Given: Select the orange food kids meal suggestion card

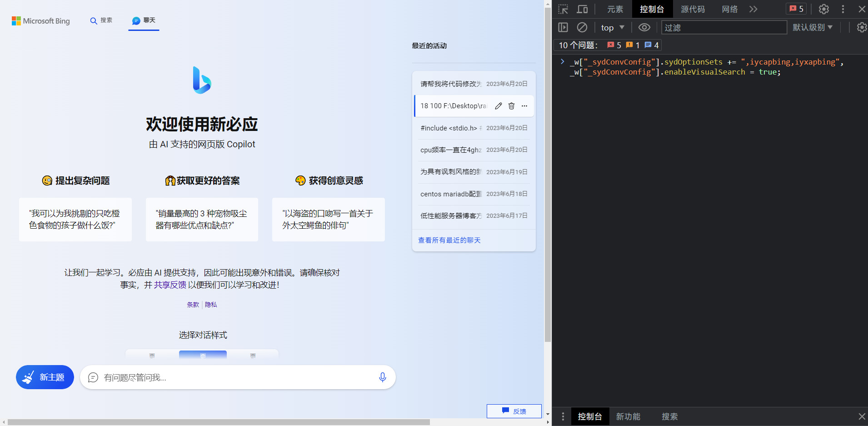Looking at the screenshot, I should (75, 219).
